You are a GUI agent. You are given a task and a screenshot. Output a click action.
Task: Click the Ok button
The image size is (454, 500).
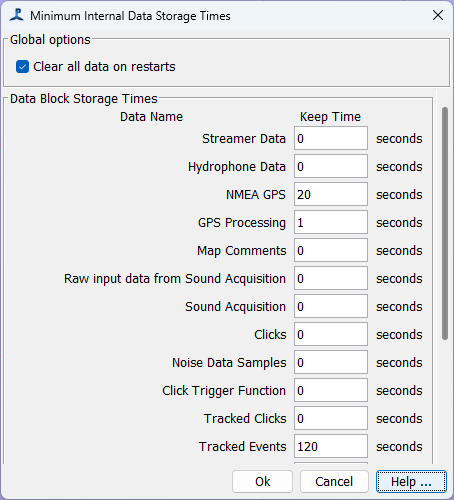click(x=263, y=481)
